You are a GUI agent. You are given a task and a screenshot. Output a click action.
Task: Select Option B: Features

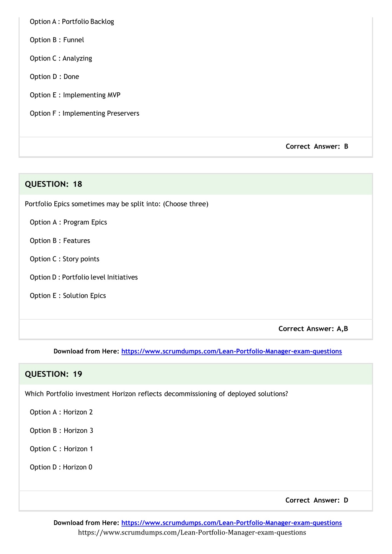click(60, 241)
